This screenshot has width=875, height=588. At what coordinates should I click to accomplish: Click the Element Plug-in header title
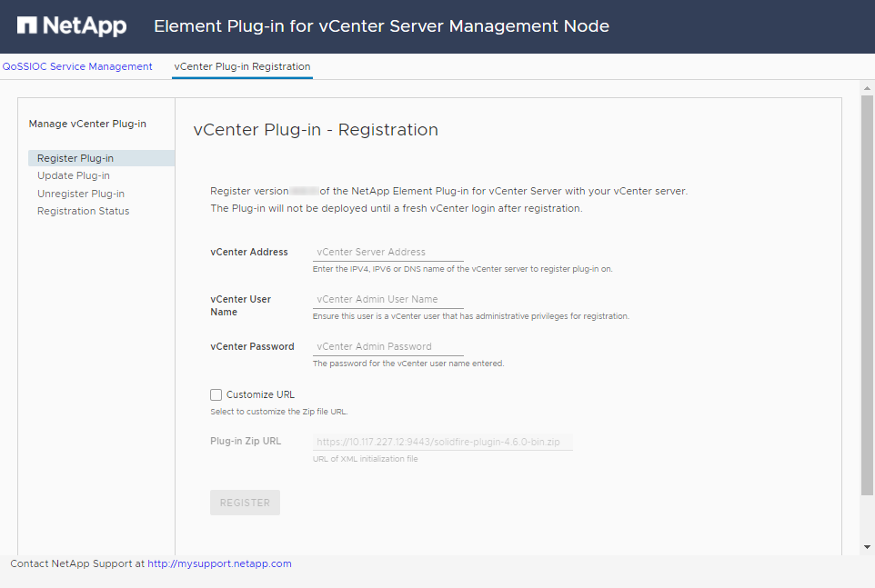[x=381, y=26]
